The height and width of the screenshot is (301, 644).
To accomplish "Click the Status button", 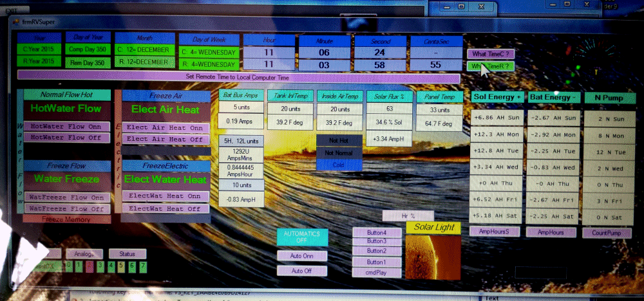I will click(128, 254).
